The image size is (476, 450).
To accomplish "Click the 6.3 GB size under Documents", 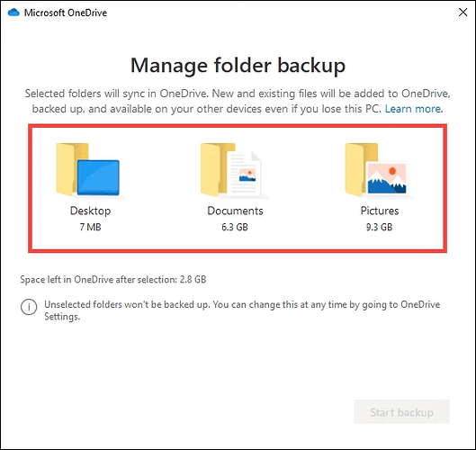I will (x=235, y=227).
